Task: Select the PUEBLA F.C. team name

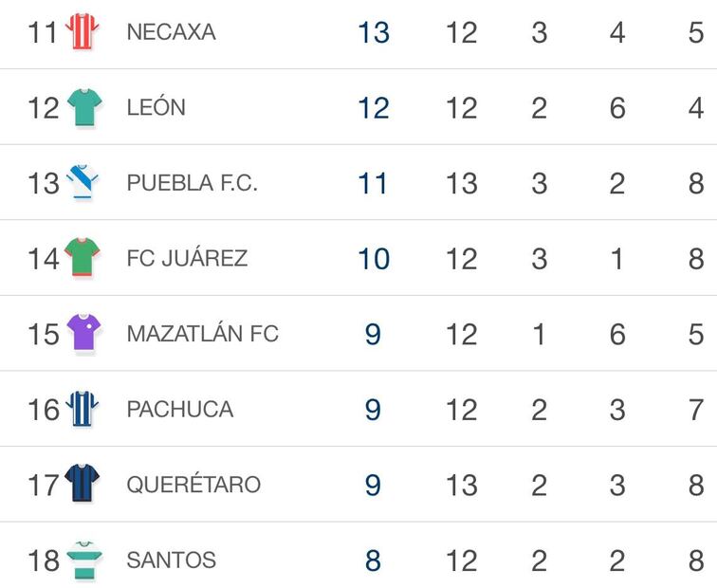Action: pos(192,183)
